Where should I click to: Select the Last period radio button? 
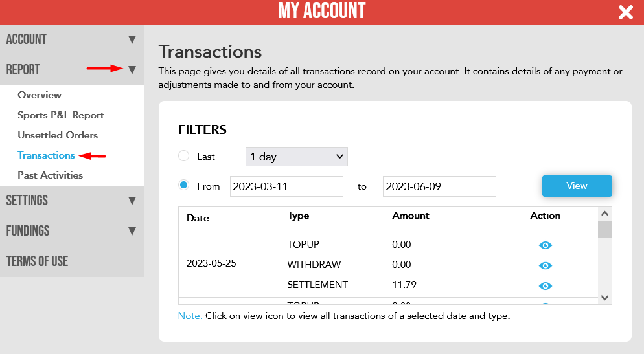point(183,156)
